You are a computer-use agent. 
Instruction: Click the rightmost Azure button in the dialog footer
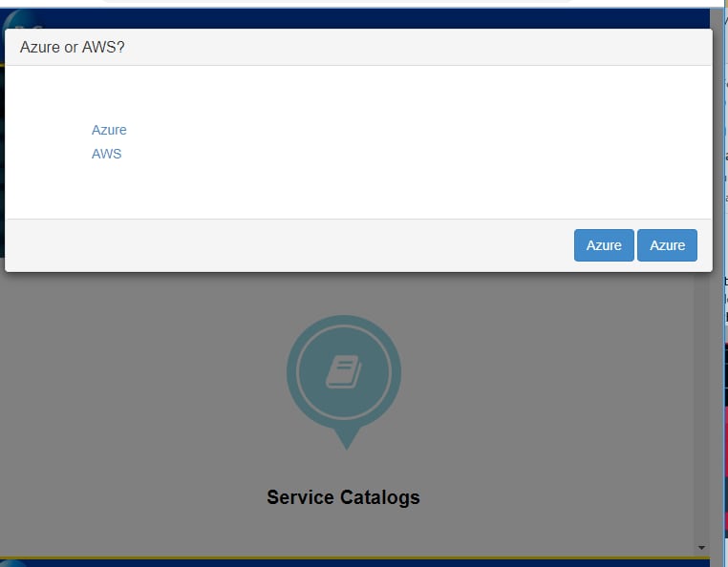(x=667, y=245)
